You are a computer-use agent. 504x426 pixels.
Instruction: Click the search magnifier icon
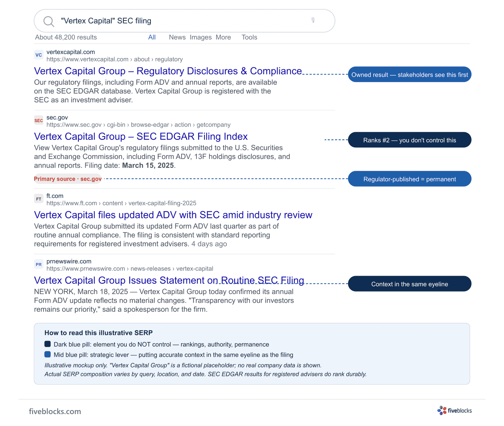(x=49, y=21)
